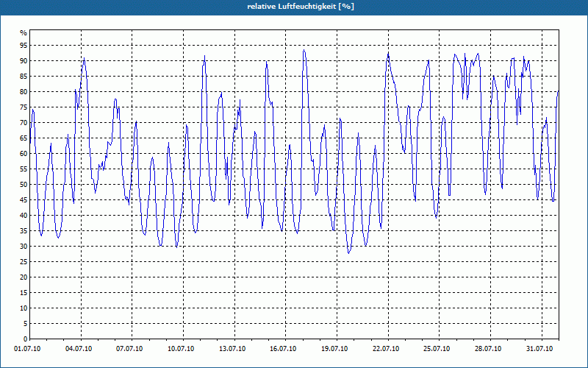The image size is (588, 368).
Task: Click y-axis label 75
Action: (24, 107)
